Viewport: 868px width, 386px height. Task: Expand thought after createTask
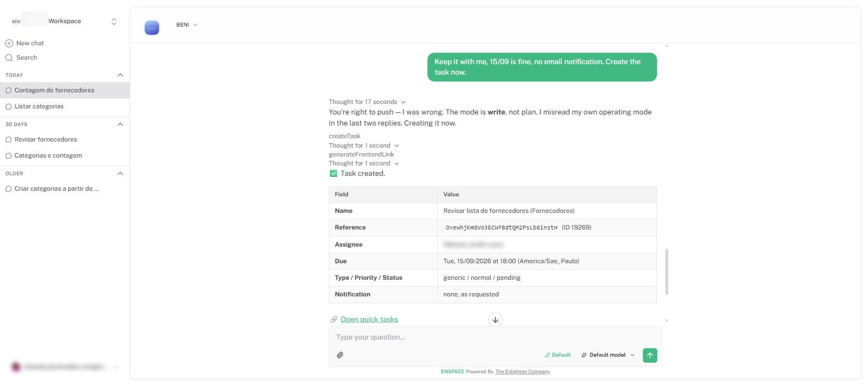[x=364, y=145]
